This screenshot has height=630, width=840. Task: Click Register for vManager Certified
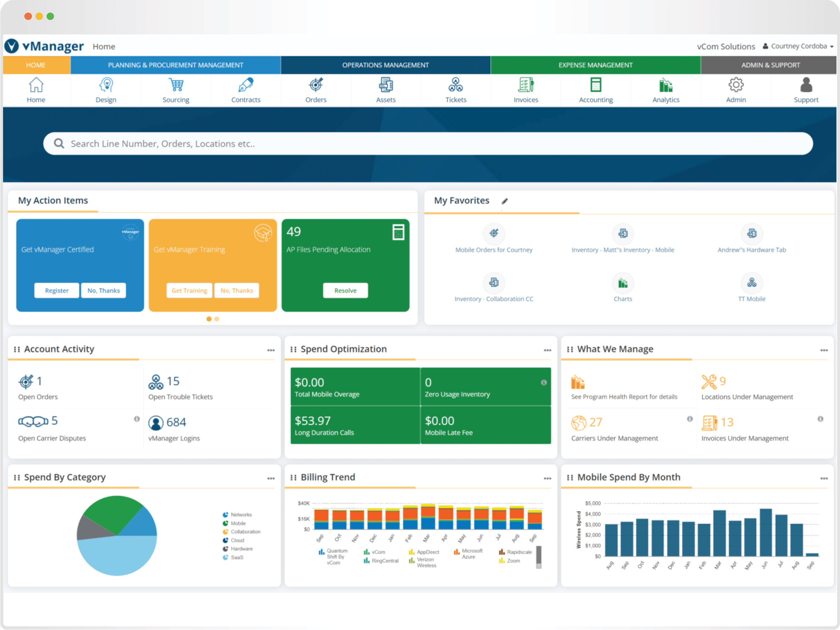coord(57,290)
